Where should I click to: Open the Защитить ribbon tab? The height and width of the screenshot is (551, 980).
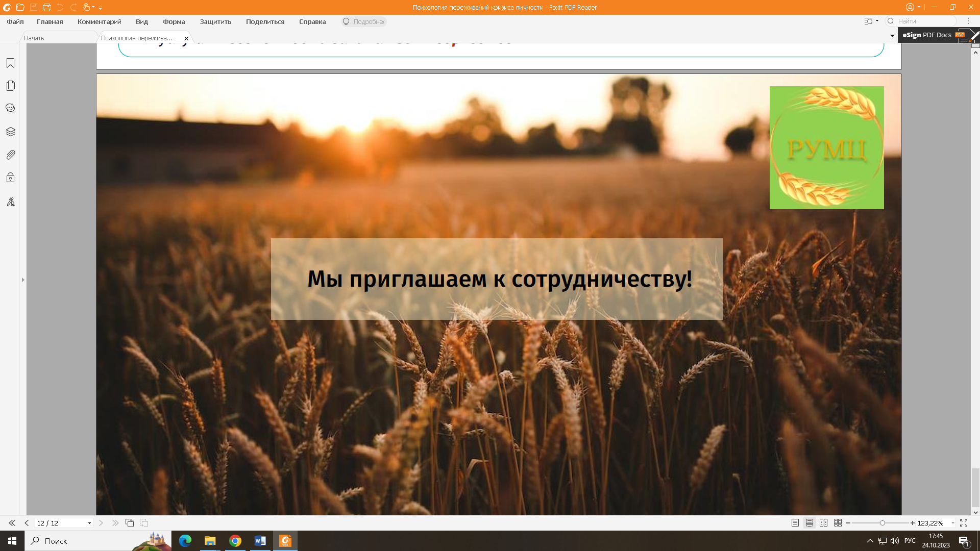click(215, 21)
